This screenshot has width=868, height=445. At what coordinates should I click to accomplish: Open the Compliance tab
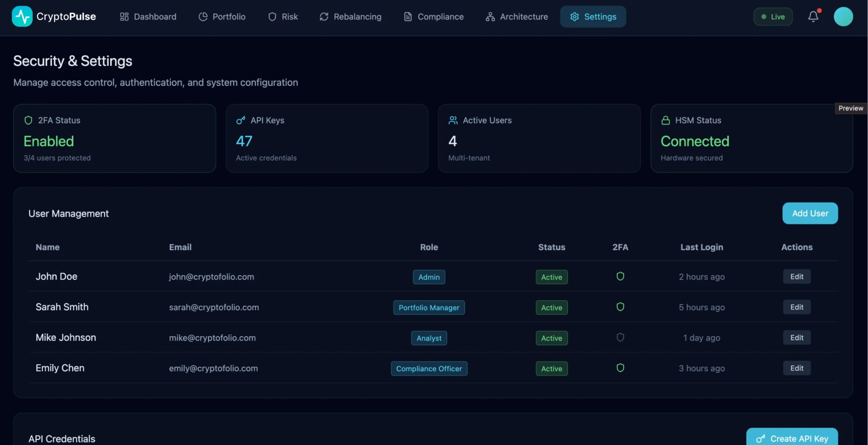point(433,17)
